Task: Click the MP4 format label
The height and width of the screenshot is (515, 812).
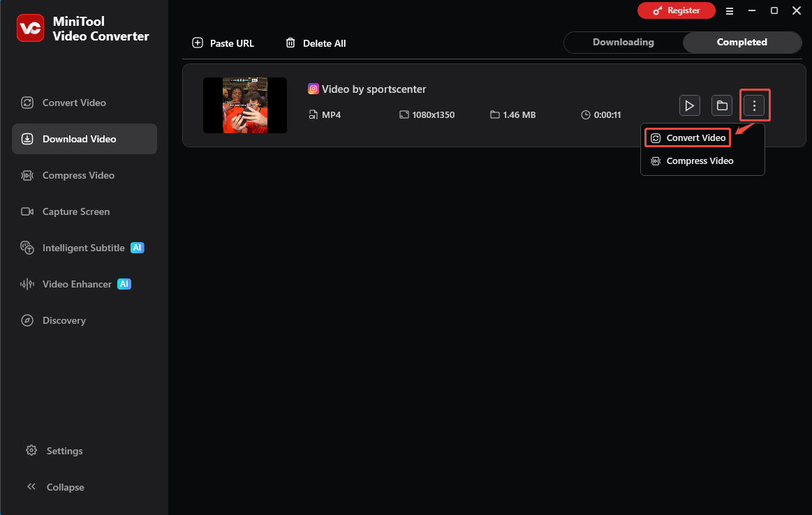Action: click(332, 115)
